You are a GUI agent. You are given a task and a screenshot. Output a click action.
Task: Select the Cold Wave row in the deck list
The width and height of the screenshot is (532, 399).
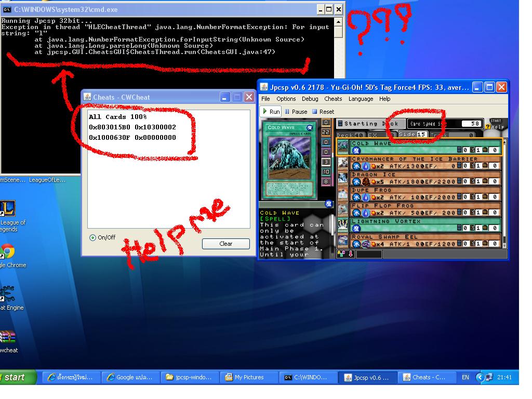[x=419, y=146]
